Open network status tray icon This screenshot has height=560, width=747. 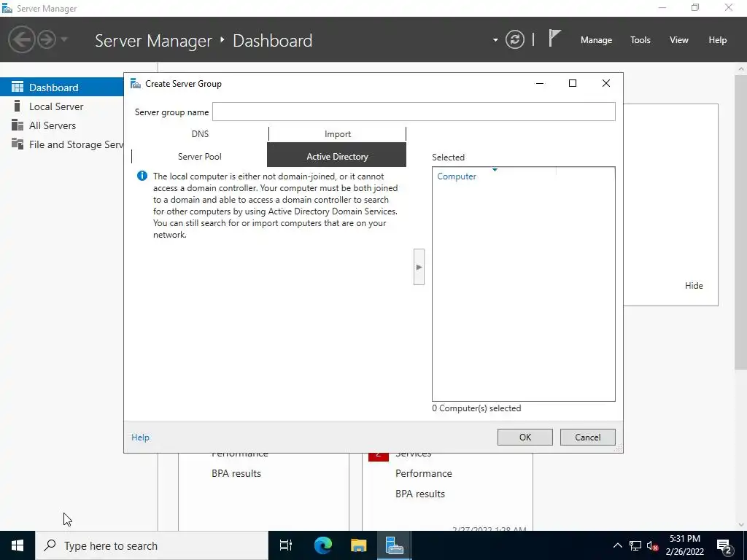pyautogui.click(x=635, y=545)
